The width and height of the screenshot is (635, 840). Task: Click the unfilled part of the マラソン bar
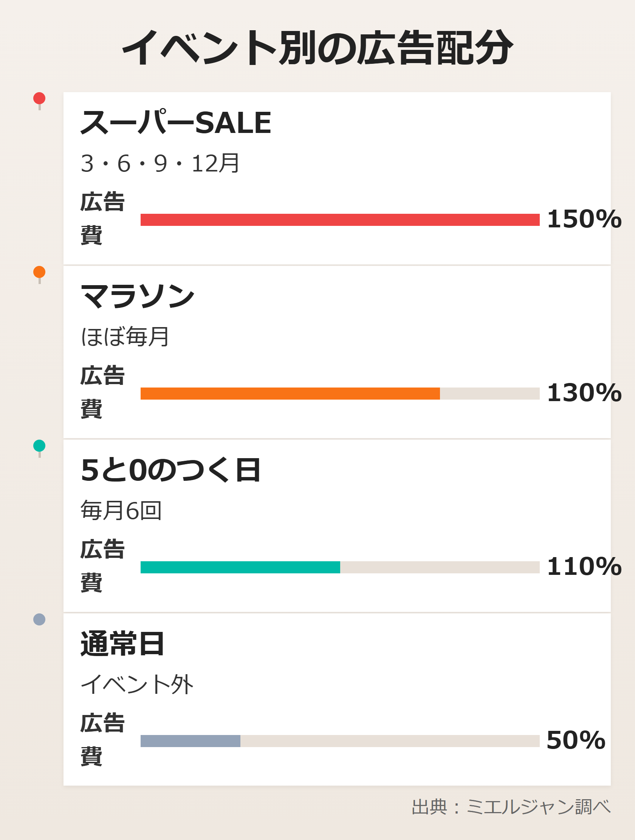489,394
